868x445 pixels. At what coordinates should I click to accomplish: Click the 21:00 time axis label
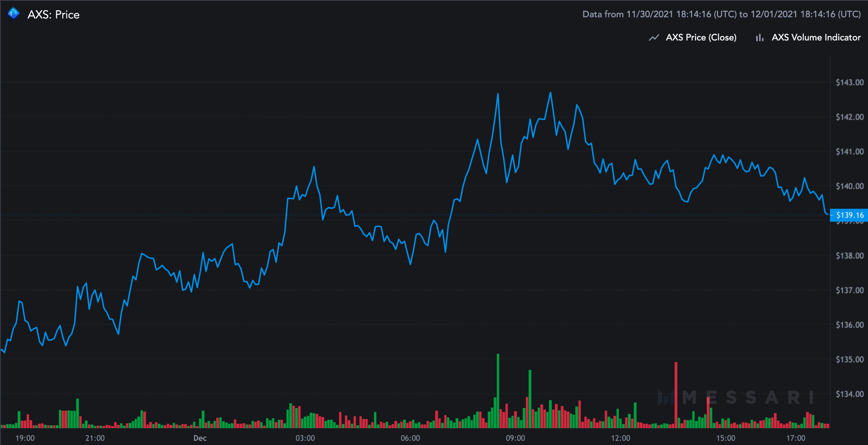[95, 438]
